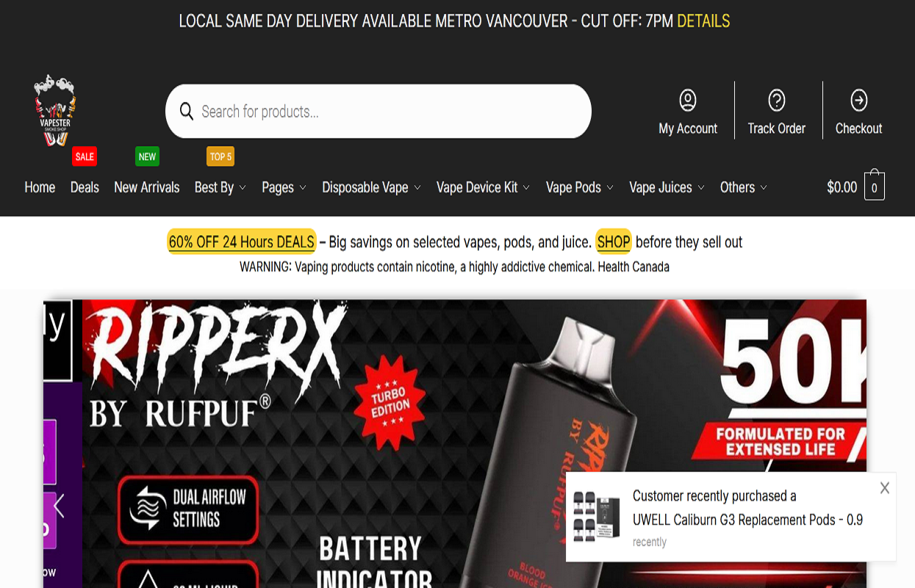This screenshot has width=915, height=588.
Task: Dismiss the recent purchase notification
Action: tap(884, 488)
